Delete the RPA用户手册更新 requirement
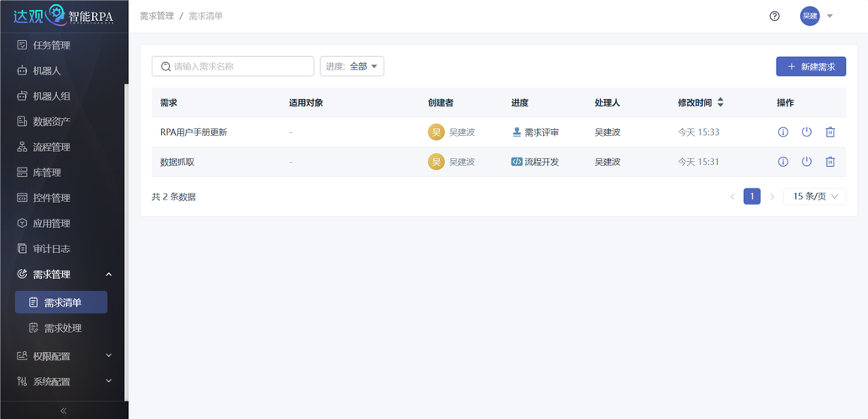This screenshot has height=419, width=868. click(x=830, y=132)
